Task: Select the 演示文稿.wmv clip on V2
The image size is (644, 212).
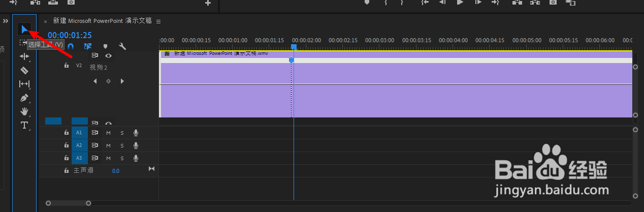Action: (396, 84)
